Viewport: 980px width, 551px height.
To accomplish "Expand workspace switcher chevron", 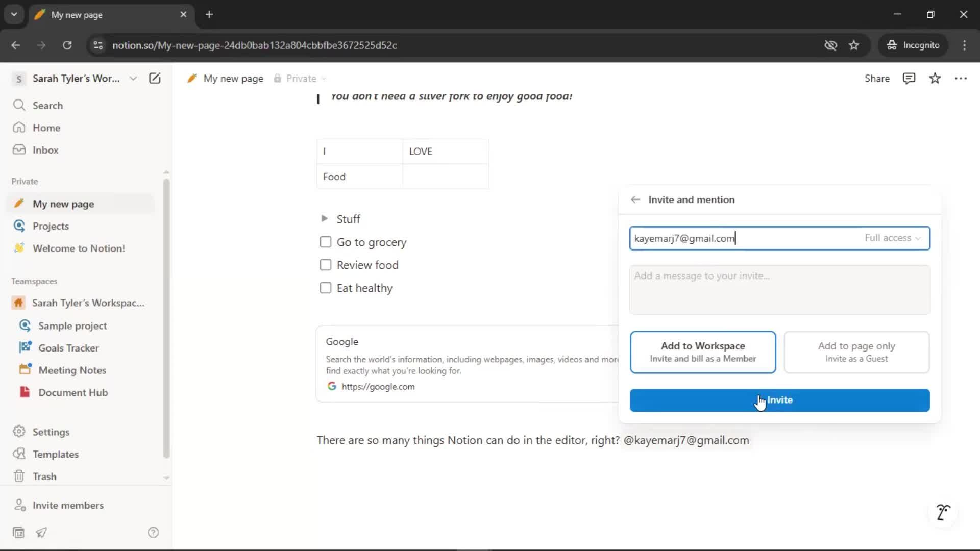I will (x=133, y=79).
